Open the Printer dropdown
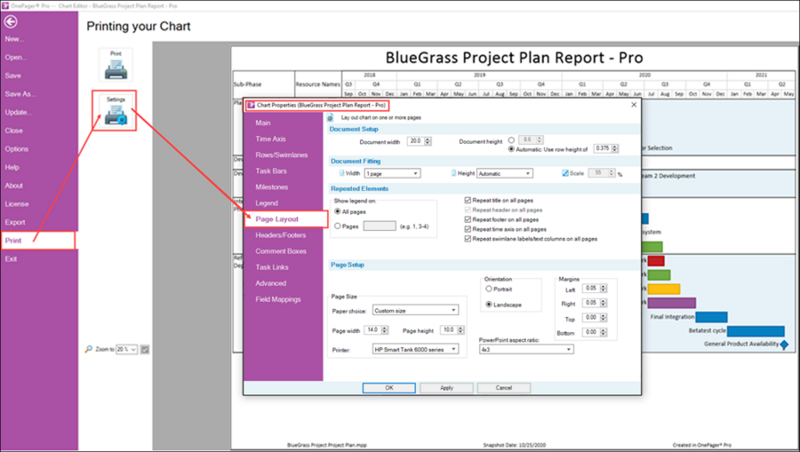The width and height of the screenshot is (800, 452). 415,349
